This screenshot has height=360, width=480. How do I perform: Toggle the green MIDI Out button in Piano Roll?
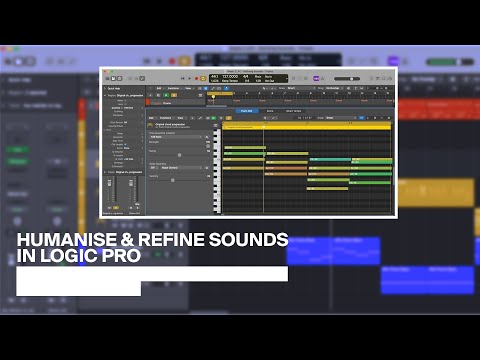(214, 118)
